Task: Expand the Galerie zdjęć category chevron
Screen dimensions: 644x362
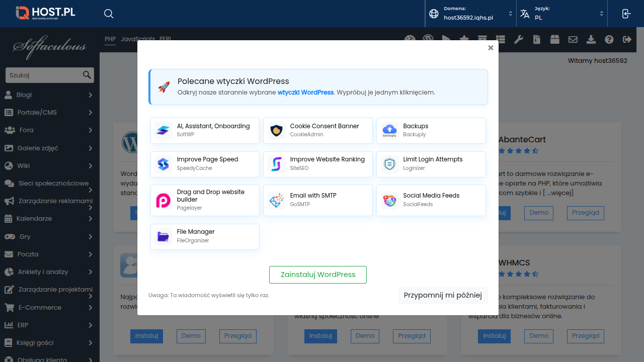Action: pos(91,148)
